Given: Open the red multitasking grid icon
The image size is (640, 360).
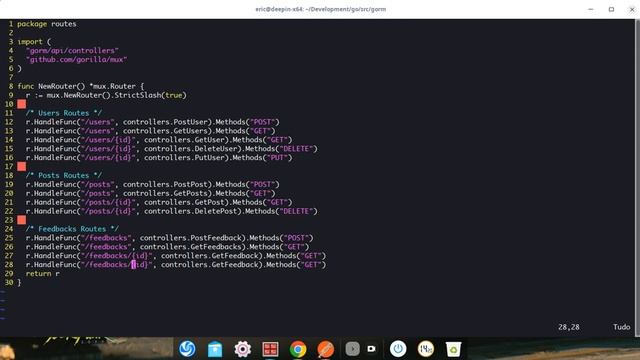Looking at the screenshot, I should [270, 349].
